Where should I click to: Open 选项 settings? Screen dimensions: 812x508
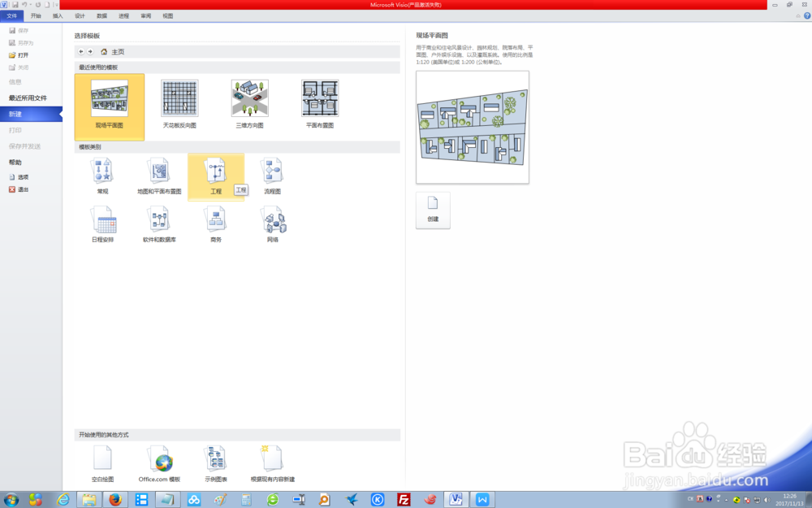click(19, 177)
